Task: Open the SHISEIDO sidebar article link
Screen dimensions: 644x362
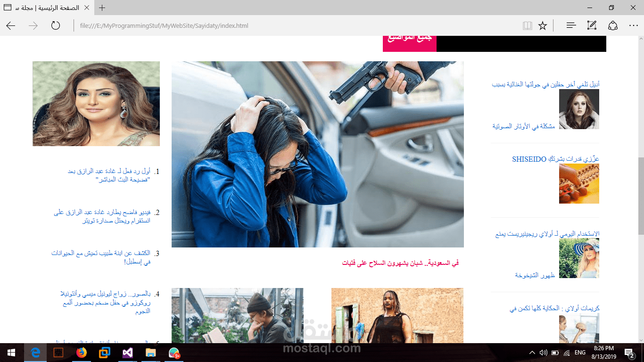Action: tap(556, 159)
